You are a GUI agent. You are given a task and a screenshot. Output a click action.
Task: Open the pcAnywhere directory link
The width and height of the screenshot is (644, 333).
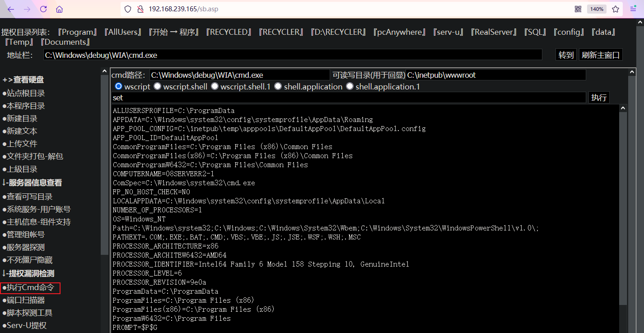coord(400,32)
